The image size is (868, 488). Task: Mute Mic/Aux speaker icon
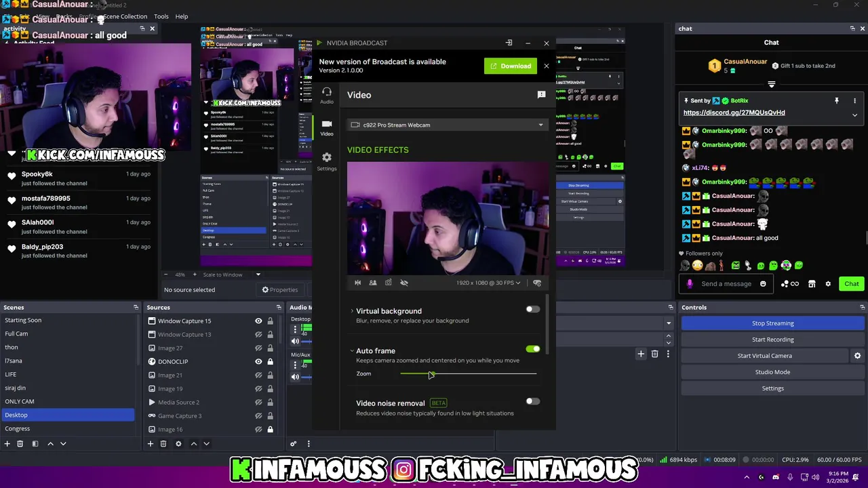tap(295, 377)
